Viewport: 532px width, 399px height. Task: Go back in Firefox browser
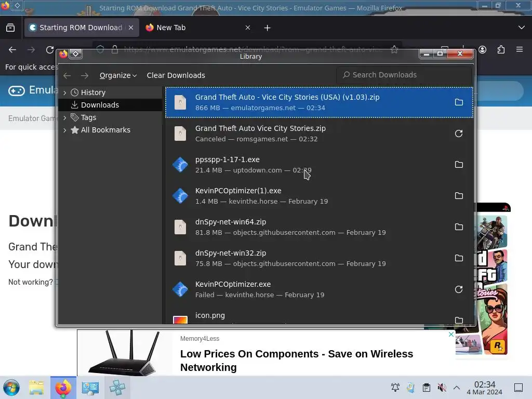[x=12, y=50]
